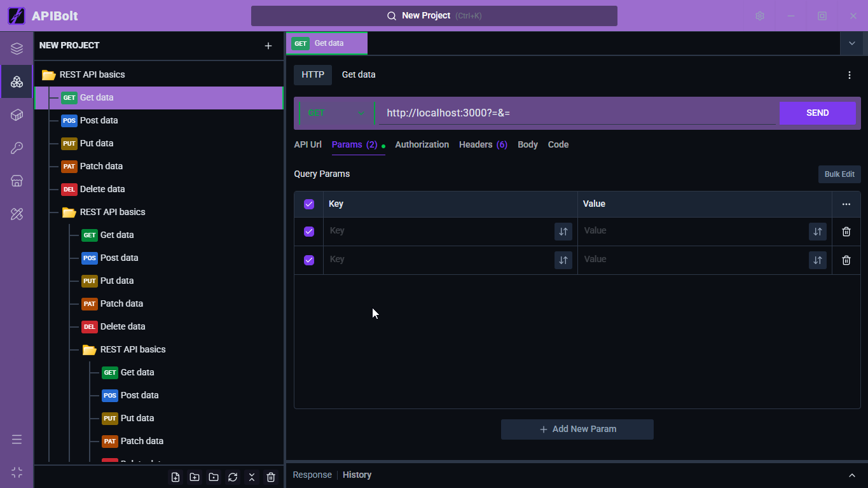This screenshot has width=868, height=488.
Task: Open the GET method dropdown
Action: tap(336, 113)
